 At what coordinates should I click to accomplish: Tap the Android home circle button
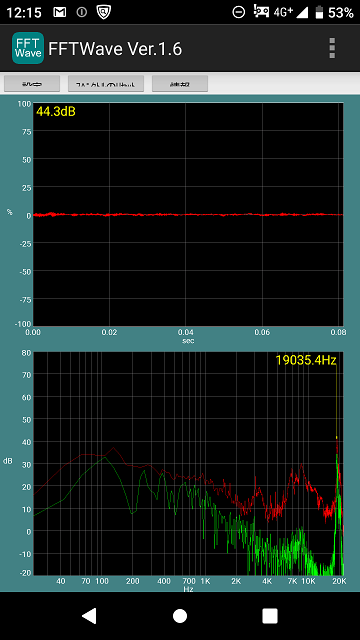tap(180, 616)
